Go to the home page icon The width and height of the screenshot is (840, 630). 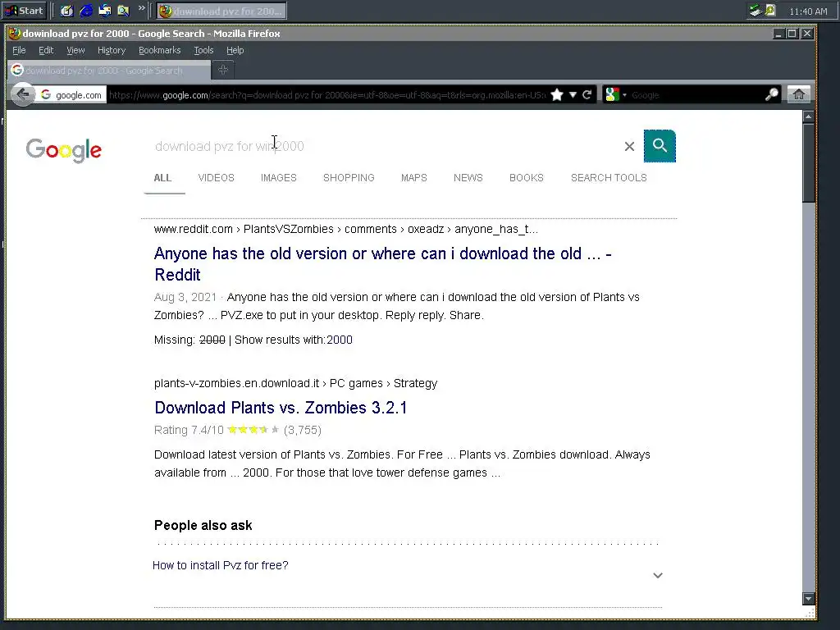tap(799, 95)
